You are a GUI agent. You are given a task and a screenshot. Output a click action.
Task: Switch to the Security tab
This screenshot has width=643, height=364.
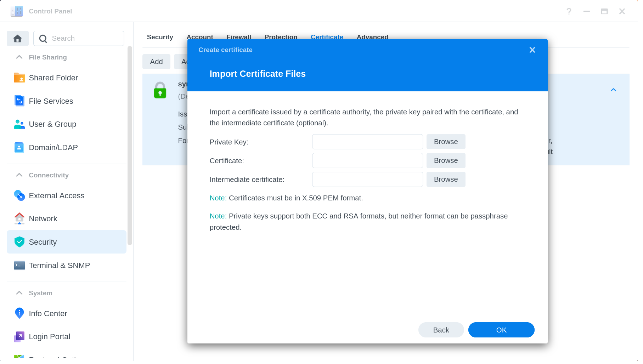tap(160, 37)
